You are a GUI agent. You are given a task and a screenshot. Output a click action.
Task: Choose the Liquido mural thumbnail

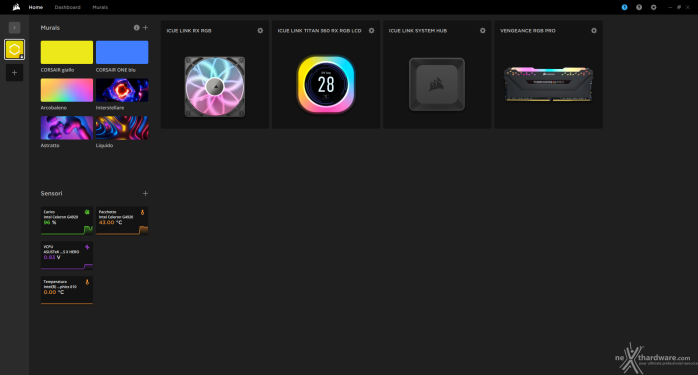(x=122, y=128)
